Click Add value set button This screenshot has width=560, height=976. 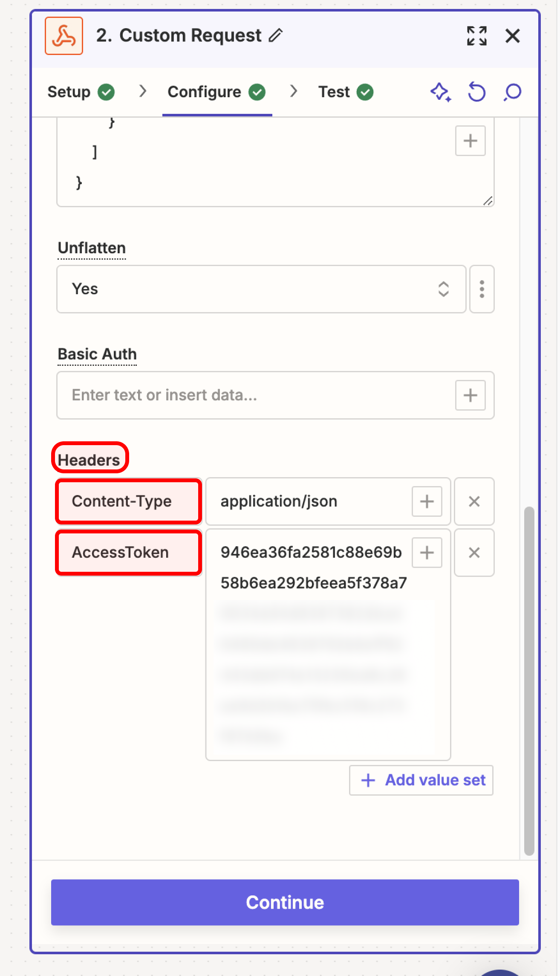pos(421,780)
